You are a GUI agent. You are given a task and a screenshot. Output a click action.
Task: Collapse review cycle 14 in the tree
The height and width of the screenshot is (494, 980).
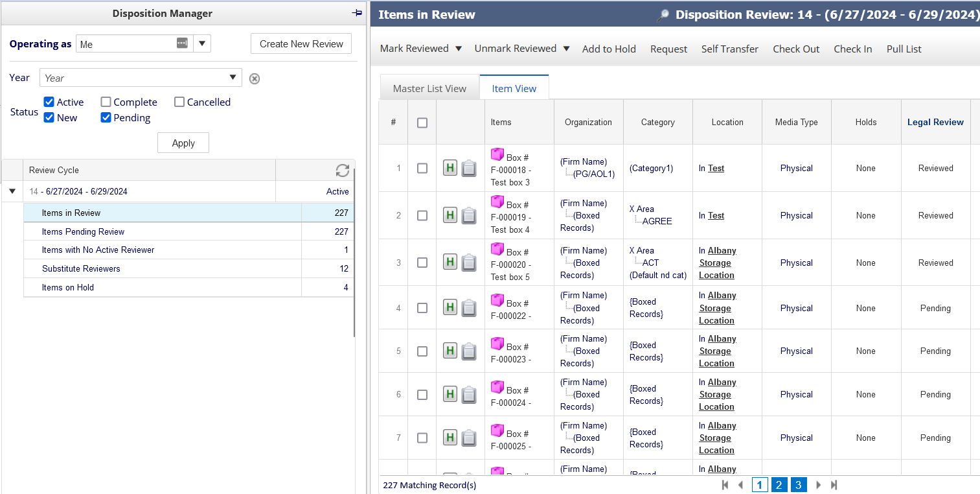(12, 191)
